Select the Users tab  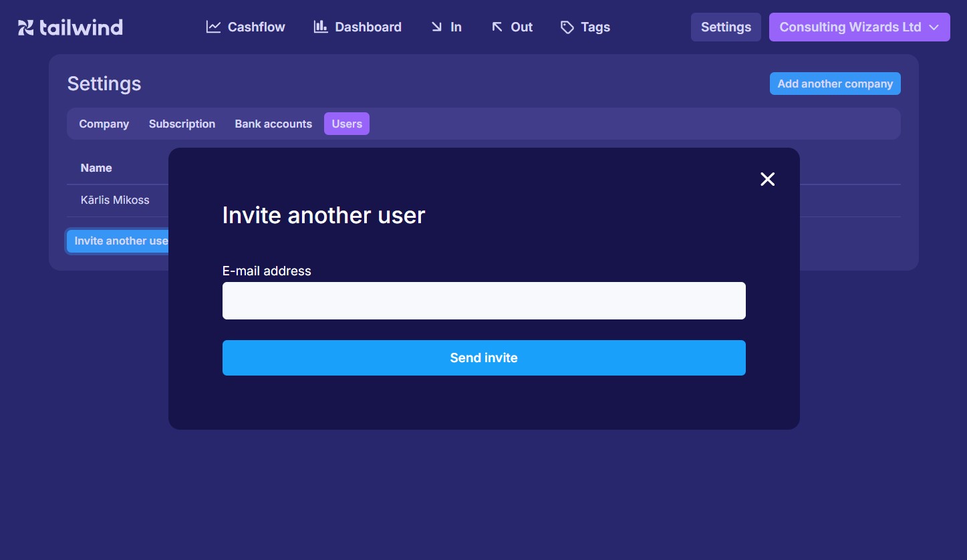coord(347,124)
